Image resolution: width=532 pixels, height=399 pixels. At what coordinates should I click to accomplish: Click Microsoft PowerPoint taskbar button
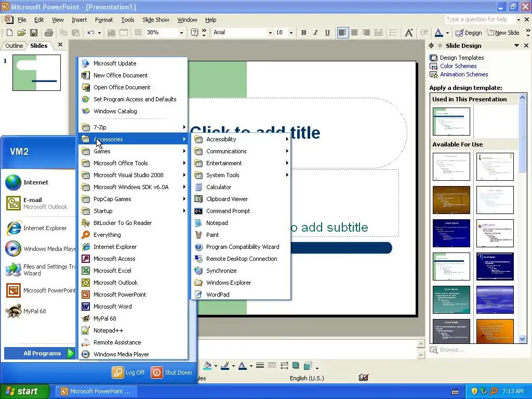tap(97, 391)
